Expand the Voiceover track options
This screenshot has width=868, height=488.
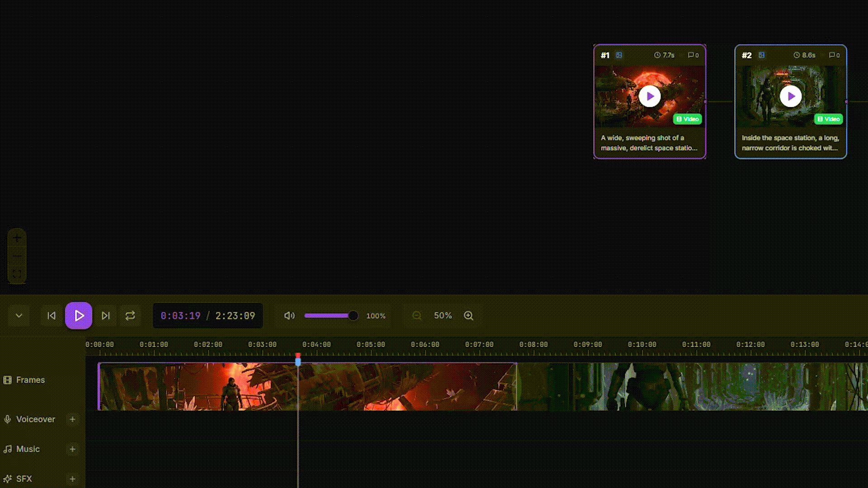pyautogui.click(x=72, y=419)
